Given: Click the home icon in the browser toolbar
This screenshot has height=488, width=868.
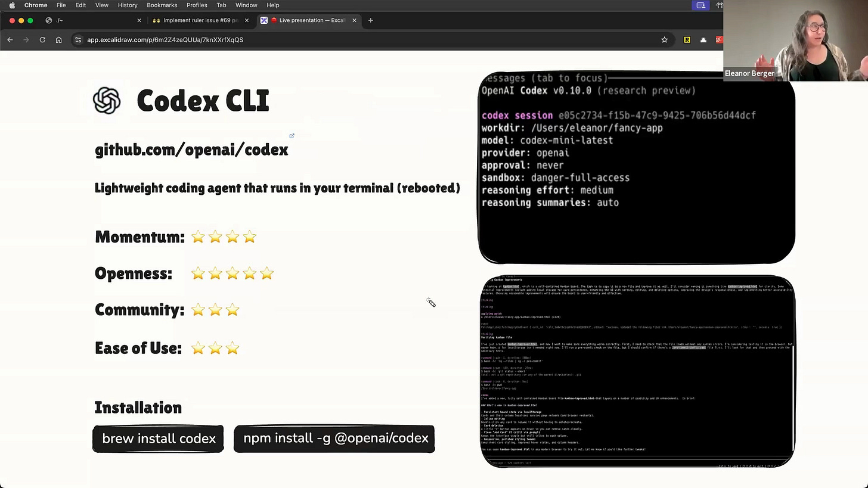Looking at the screenshot, I should (58, 39).
